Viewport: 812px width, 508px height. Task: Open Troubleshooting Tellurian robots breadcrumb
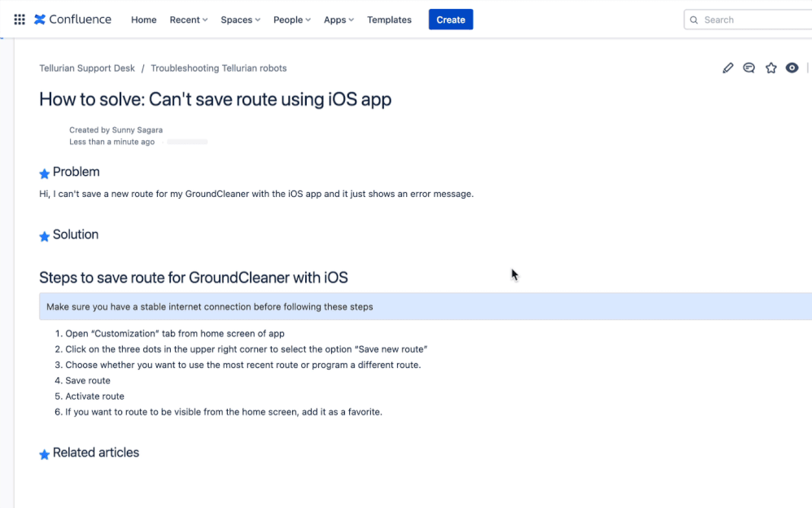pyautogui.click(x=219, y=68)
